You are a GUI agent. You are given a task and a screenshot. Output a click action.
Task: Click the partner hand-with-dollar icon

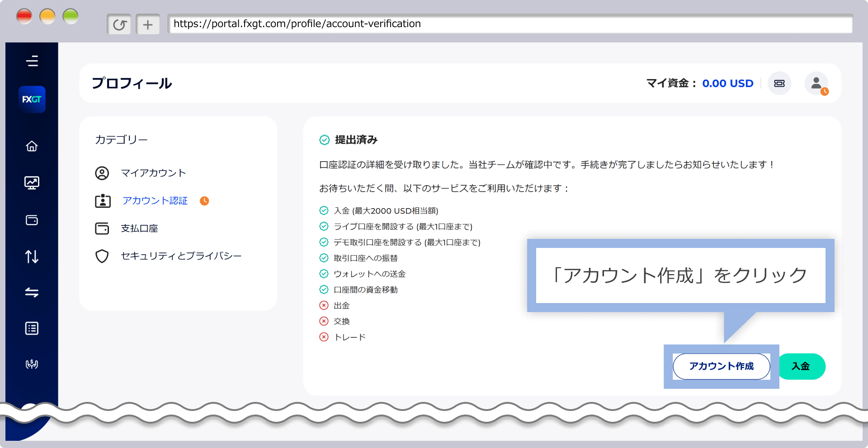click(32, 364)
